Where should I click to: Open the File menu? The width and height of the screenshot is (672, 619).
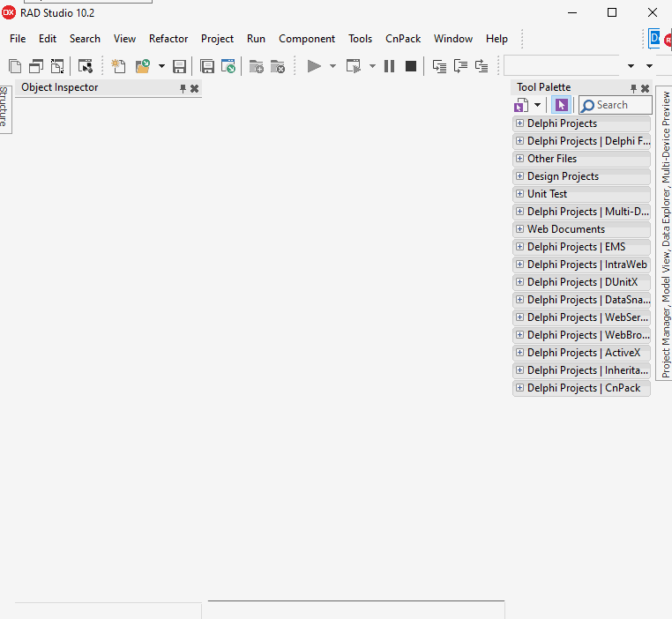click(x=18, y=39)
